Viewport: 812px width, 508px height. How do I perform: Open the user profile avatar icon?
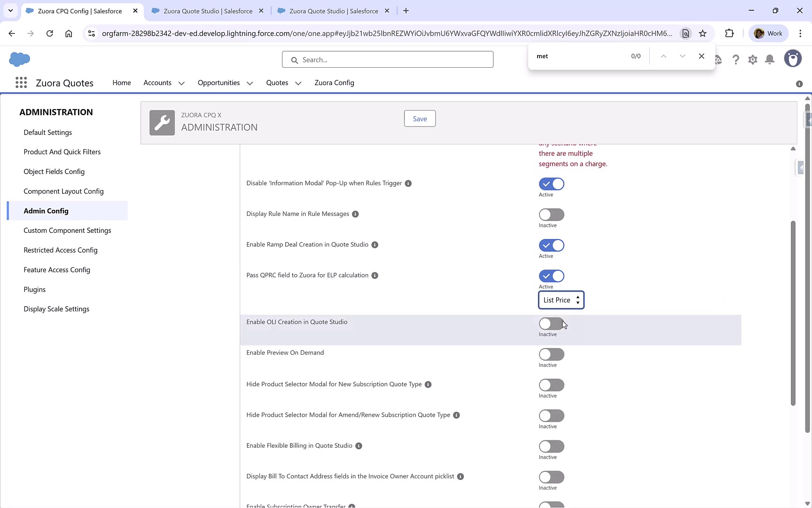[x=793, y=58]
